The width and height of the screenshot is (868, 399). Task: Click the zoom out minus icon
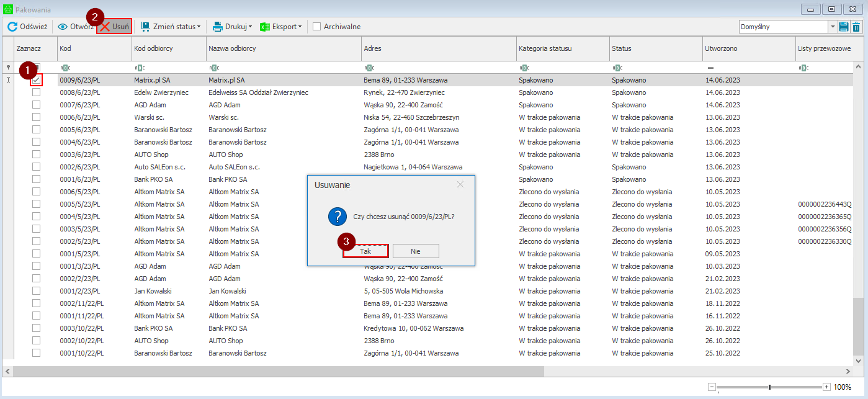712,387
